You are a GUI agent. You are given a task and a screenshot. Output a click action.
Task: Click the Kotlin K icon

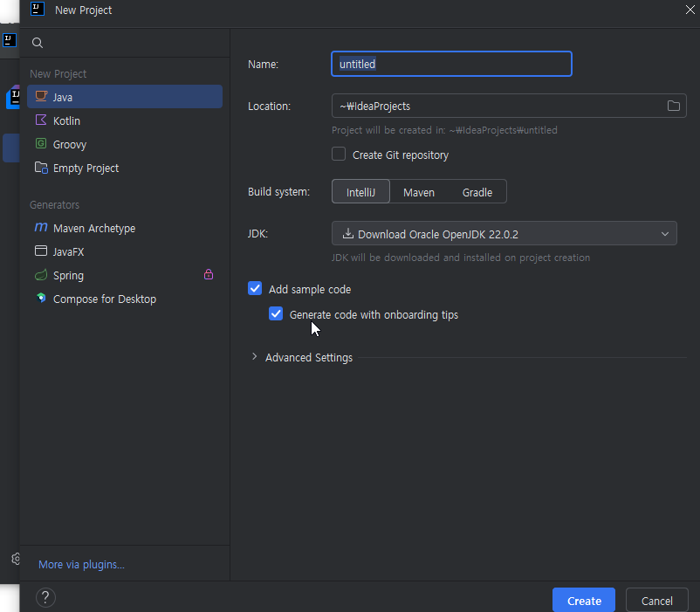click(x=41, y=120)
